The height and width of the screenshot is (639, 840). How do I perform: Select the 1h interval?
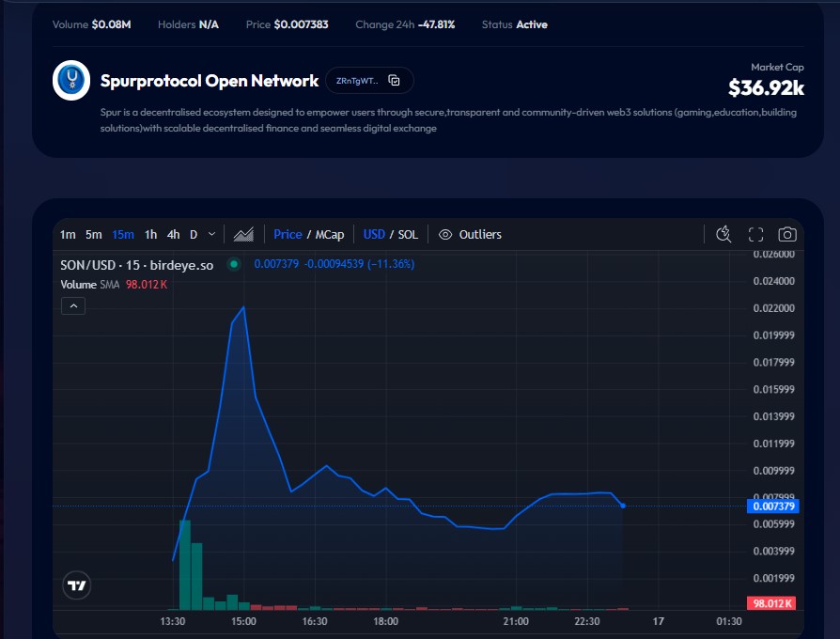(148, 234)
